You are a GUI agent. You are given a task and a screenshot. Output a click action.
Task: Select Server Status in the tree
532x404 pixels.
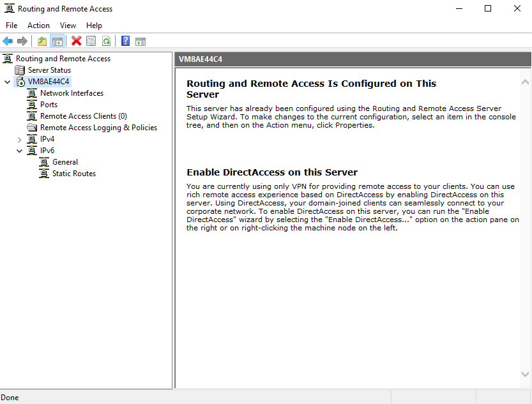click(x=50, y=70)
